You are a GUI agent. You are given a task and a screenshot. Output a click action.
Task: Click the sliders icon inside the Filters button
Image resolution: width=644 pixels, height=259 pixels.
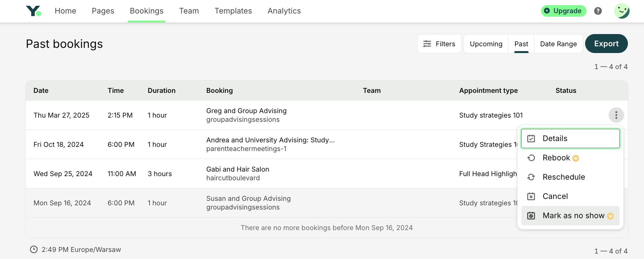pos(427,44)
